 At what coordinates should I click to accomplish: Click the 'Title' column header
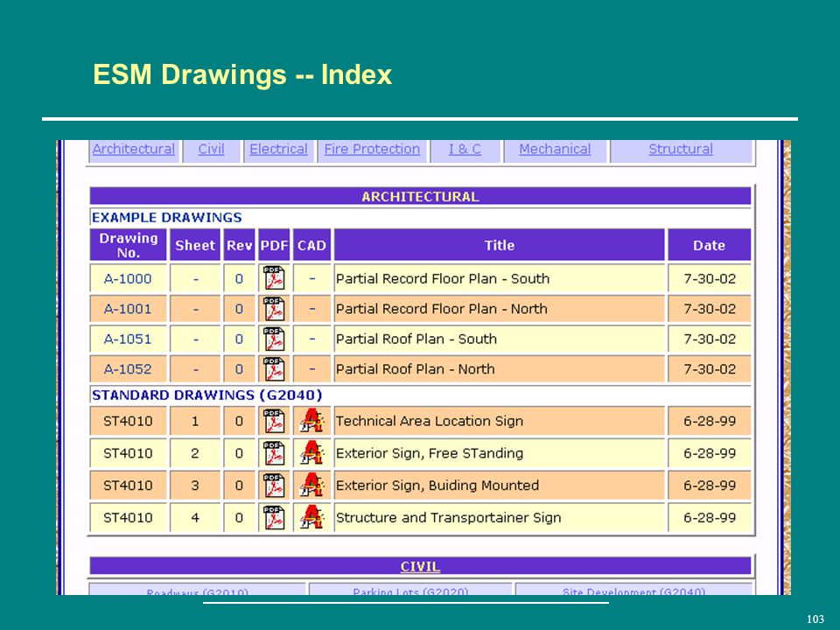pyautogui.click(x=500, y=245)
